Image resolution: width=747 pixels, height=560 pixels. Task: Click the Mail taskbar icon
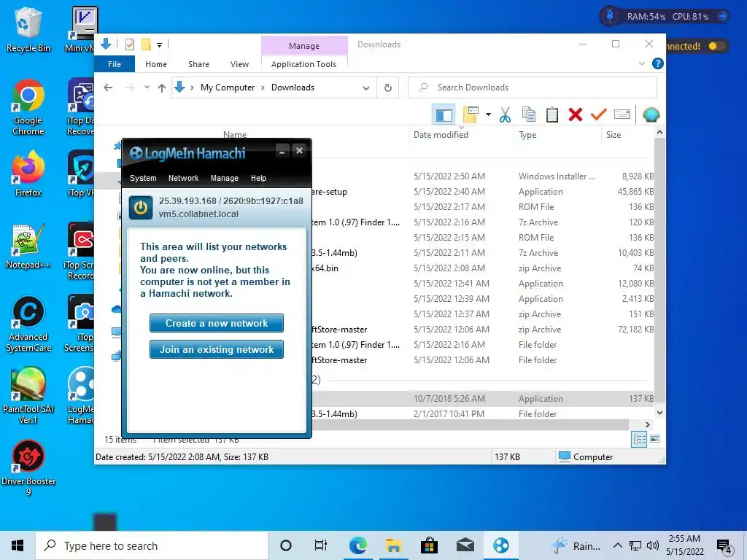pos(465,545)
